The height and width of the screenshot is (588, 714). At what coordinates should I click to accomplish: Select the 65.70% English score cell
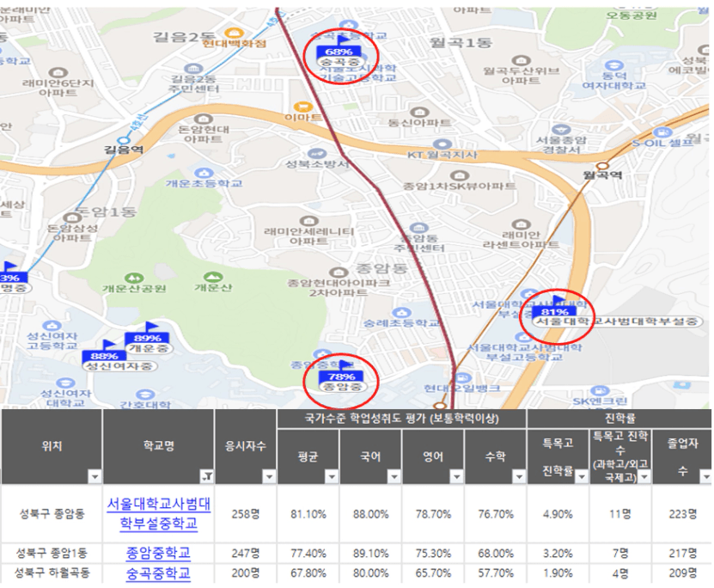[433, 573]
